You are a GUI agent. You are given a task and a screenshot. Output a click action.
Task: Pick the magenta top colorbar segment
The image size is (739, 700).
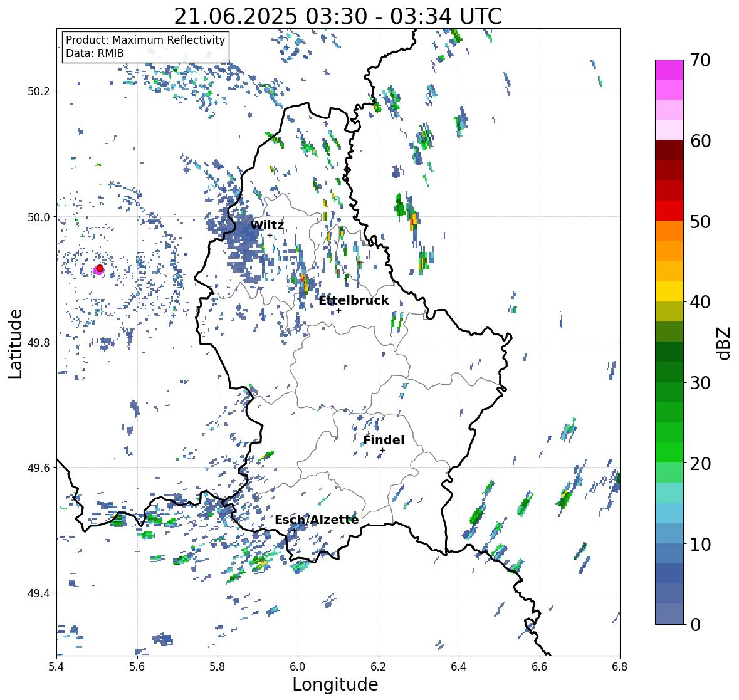[669, 70]
